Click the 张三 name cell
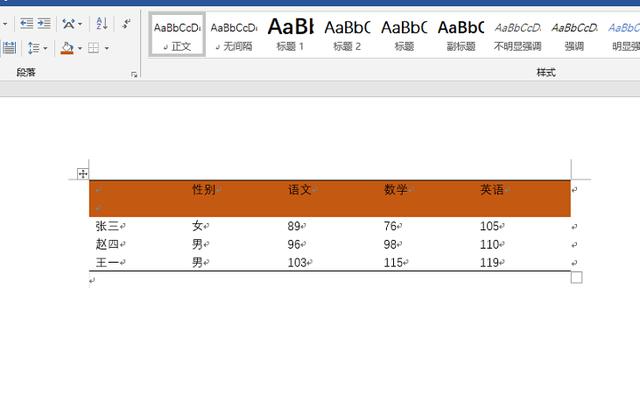Viewport: 640px width, 415px height. click(x=107, y=226)
